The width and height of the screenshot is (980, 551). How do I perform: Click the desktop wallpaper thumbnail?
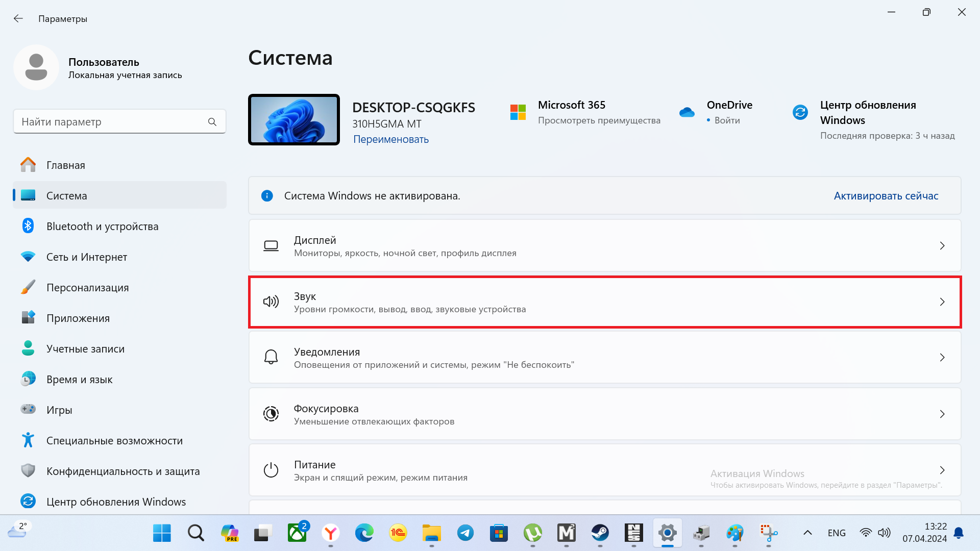pyautogui.click(x=294, y=120)
